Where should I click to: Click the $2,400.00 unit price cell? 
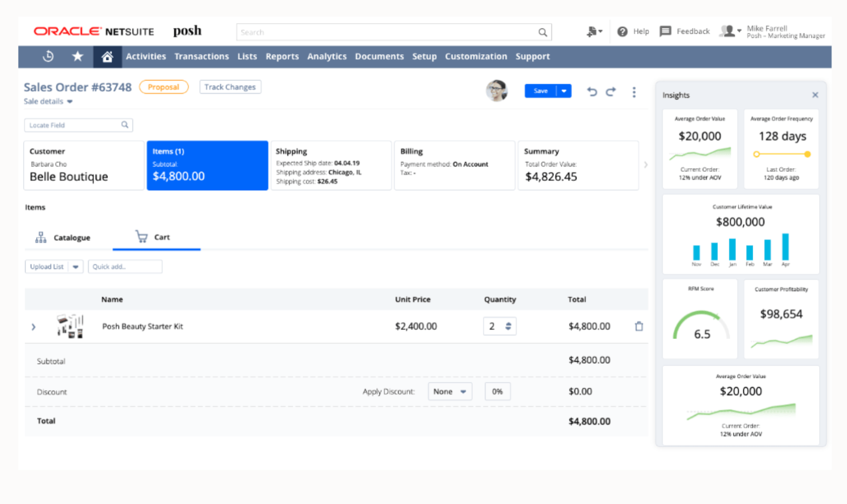click(x=416, y=326)
